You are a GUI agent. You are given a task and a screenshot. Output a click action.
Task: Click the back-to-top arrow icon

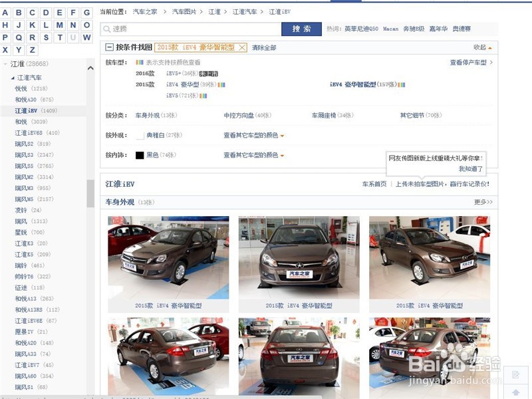tap(516, 392)
